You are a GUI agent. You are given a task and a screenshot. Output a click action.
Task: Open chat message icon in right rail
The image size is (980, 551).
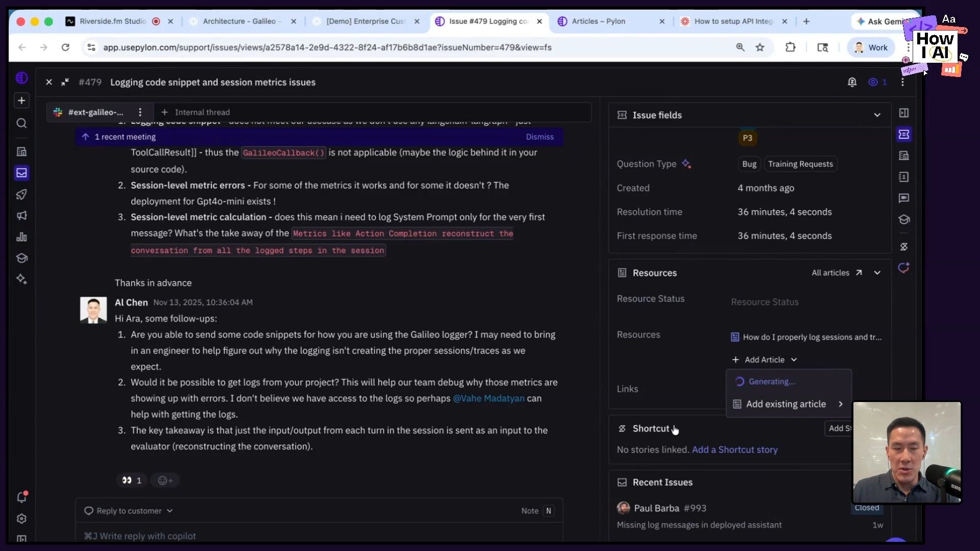click(x=904, y=198)
